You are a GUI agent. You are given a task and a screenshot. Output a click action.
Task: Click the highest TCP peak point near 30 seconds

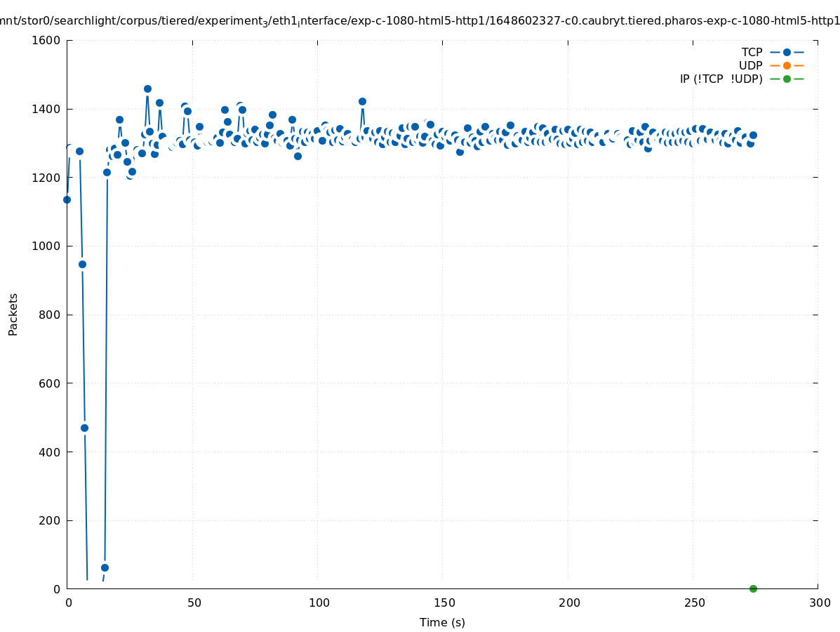click(x=147, y=89)
